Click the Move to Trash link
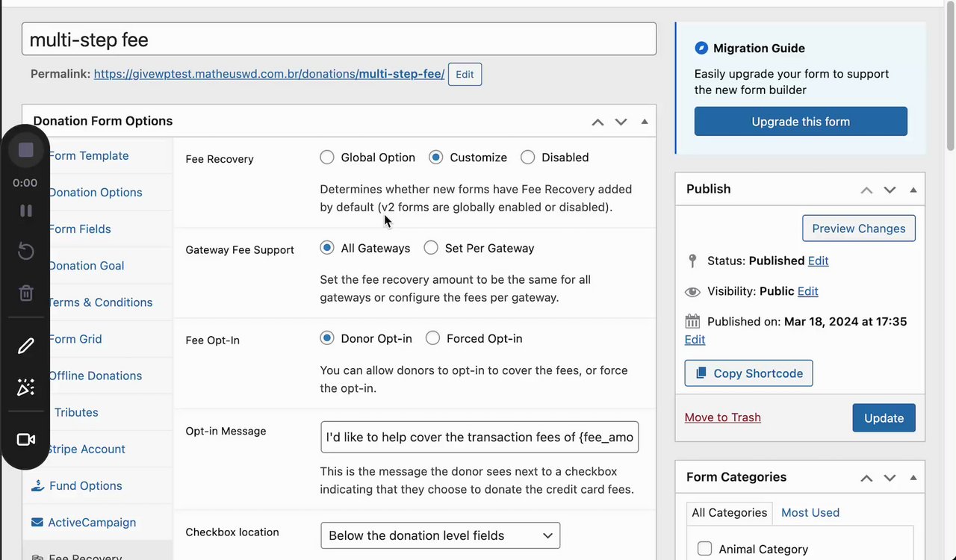The height and width of the screenshot is (560, 956). pyautogui.click(x=722, y=417)
